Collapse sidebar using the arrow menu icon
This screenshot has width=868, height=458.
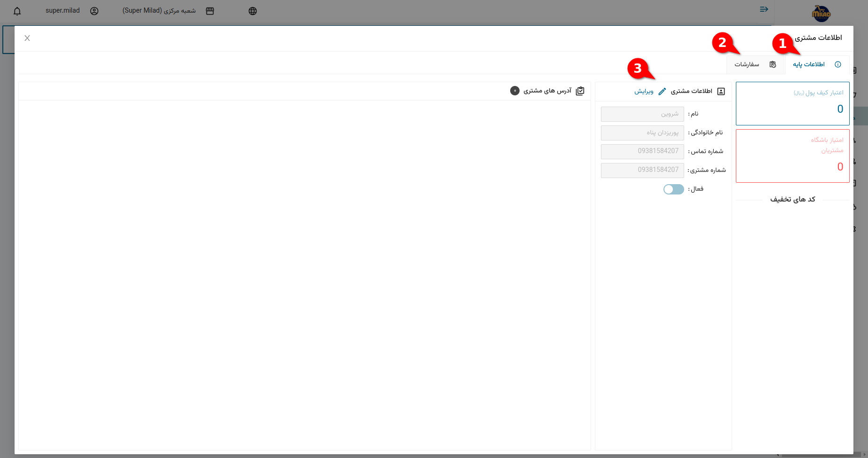(x=764, y=9)
